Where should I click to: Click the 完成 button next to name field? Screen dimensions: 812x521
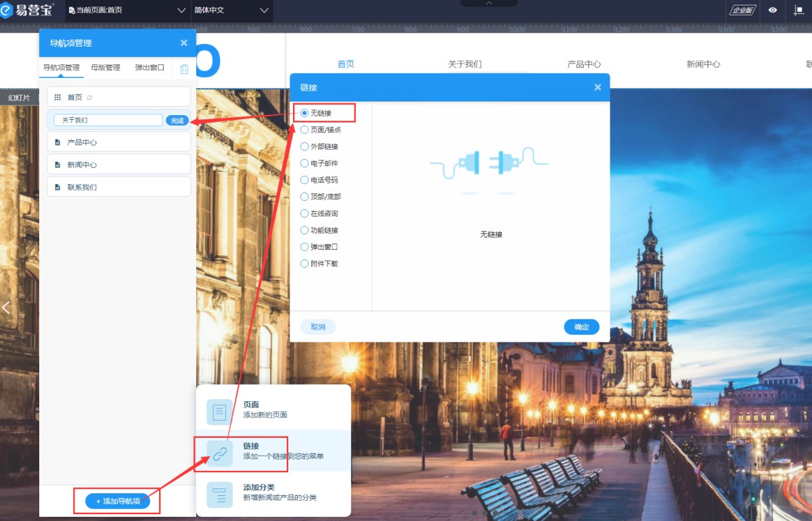177,120
